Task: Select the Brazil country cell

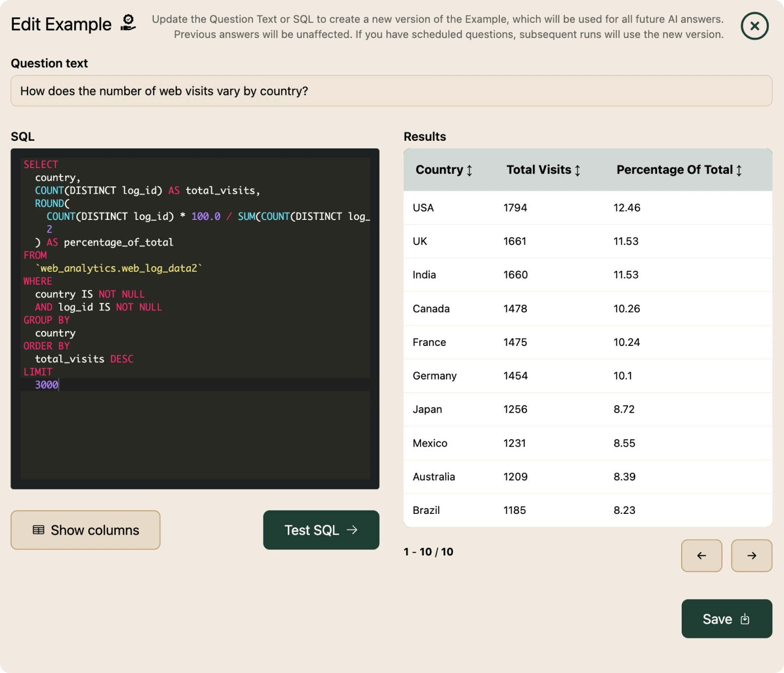Action: tap(426, 510)
